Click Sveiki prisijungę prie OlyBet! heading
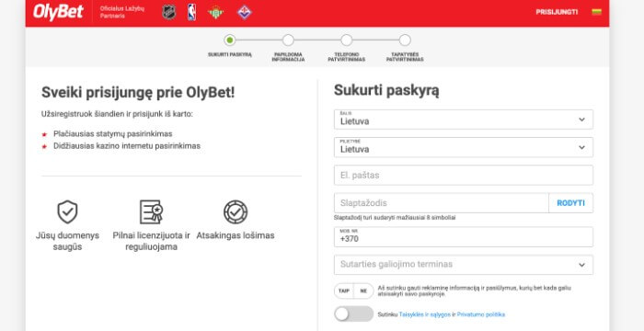 tap(138, 92)
